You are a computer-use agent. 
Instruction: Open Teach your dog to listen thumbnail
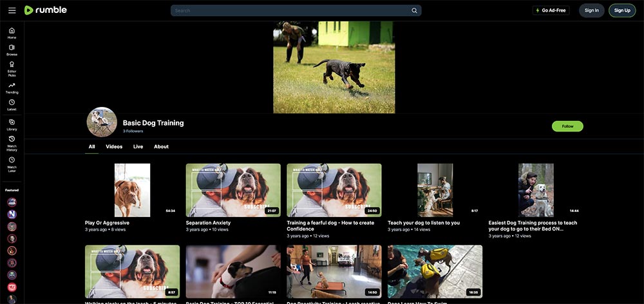pos(435,190)
